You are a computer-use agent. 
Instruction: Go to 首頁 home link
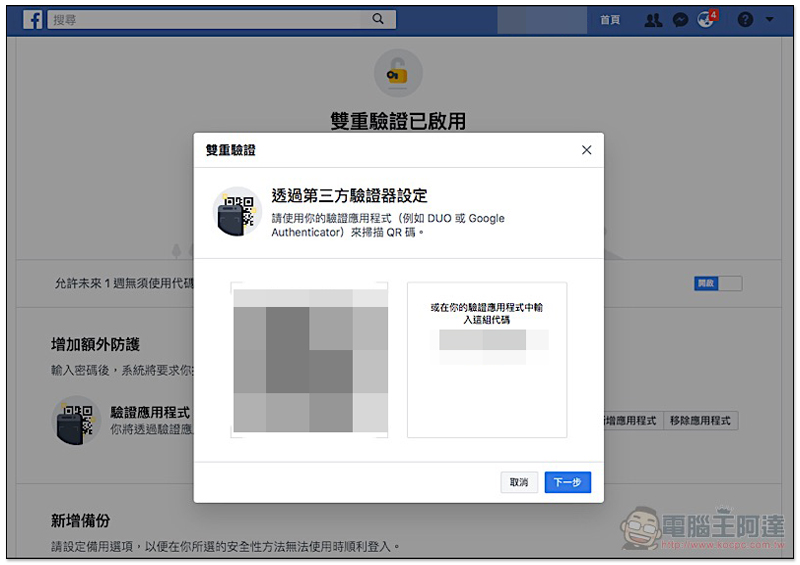click(x=610, y=20)
